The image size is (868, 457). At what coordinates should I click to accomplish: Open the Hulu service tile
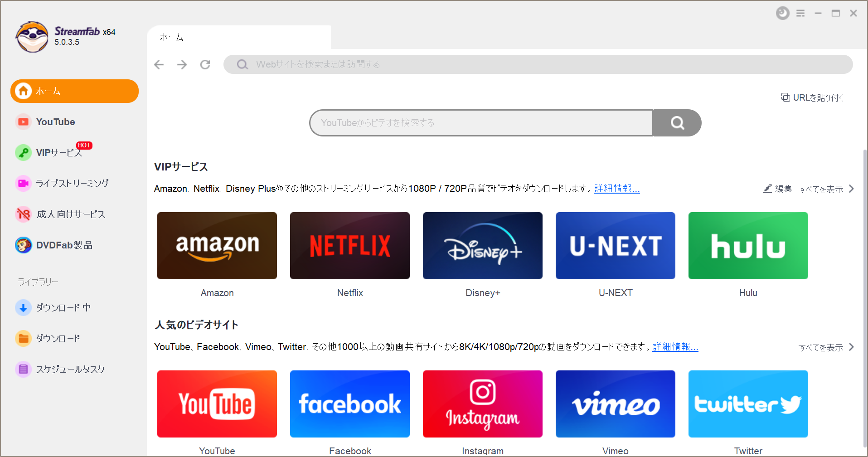click(748, 246)
